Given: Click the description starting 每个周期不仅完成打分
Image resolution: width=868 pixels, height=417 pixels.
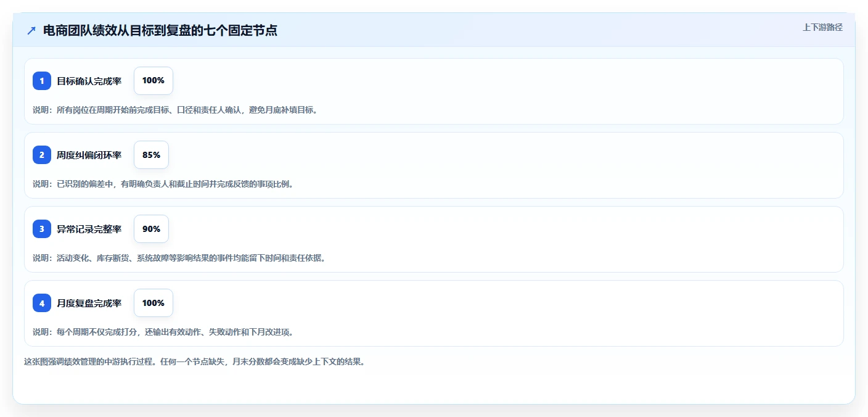Looking at the screenshot, I should point(163,332).
